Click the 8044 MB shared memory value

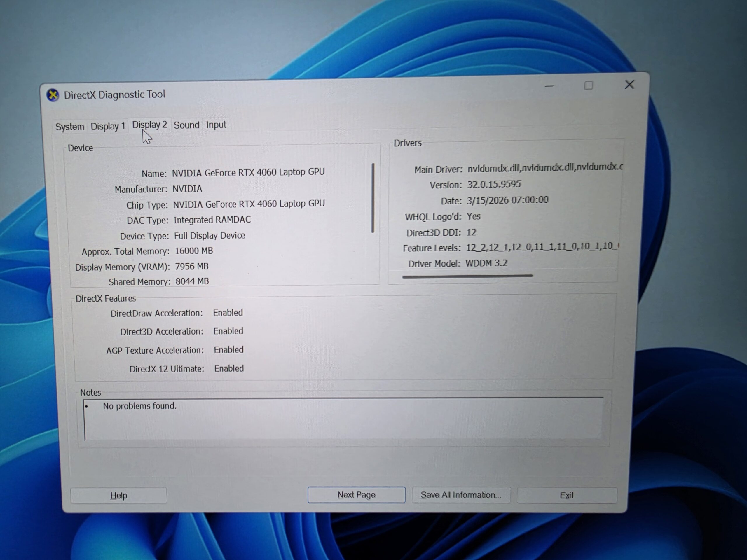[x=192, y=281]
